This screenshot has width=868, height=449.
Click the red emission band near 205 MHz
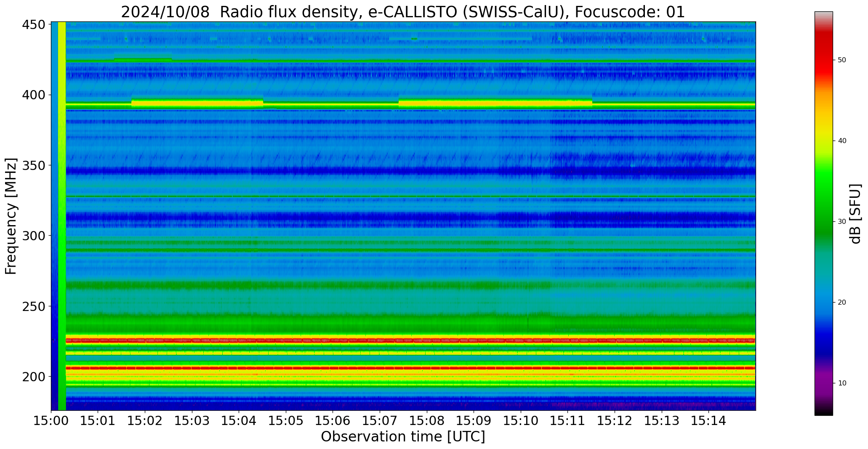[x=410, y=368]
